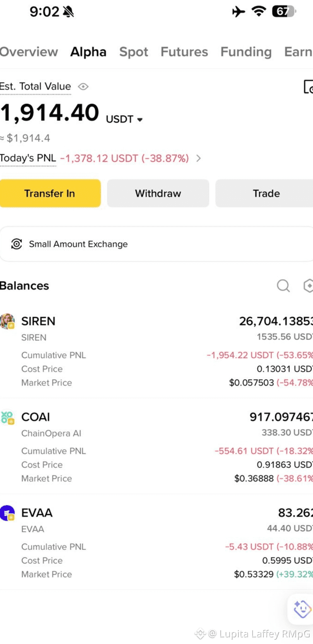Image resolution: width=313 pixels, height=644 pixels.
Task: Click the Small Amount Exchange icon
Action: pyautogui.click(x=17, y=244)
